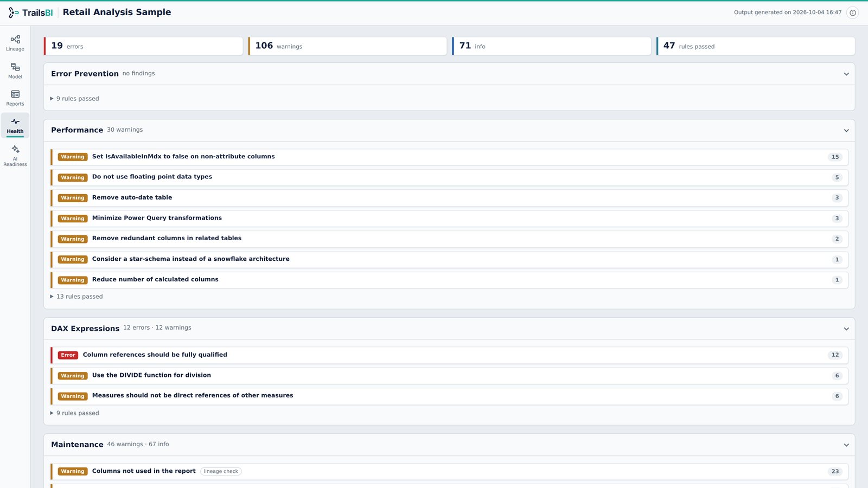This screenshot has height=488, width=868.
Task: Collapse the Error Prevention section chevron
Action: point(846,74)
